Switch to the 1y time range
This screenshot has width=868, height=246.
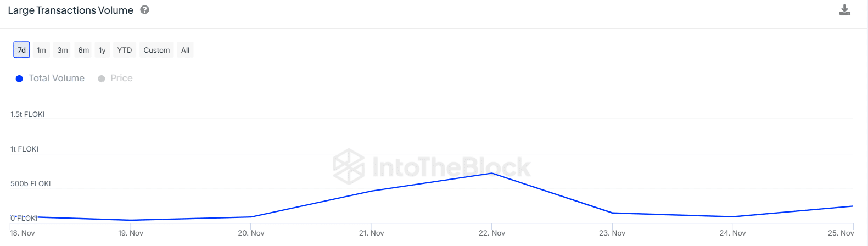point(102,50)
